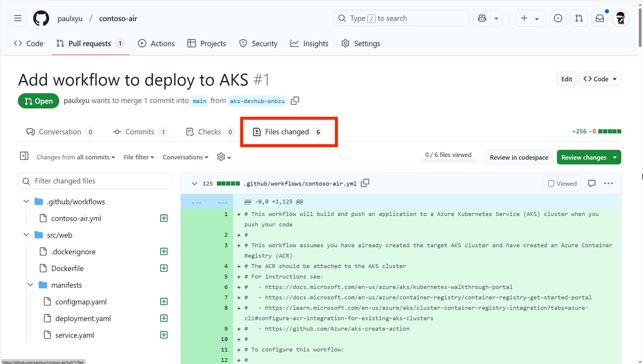Toggle the file tree sidebar
The width and height of the screenshot is (643, 364).
(24, 156)
